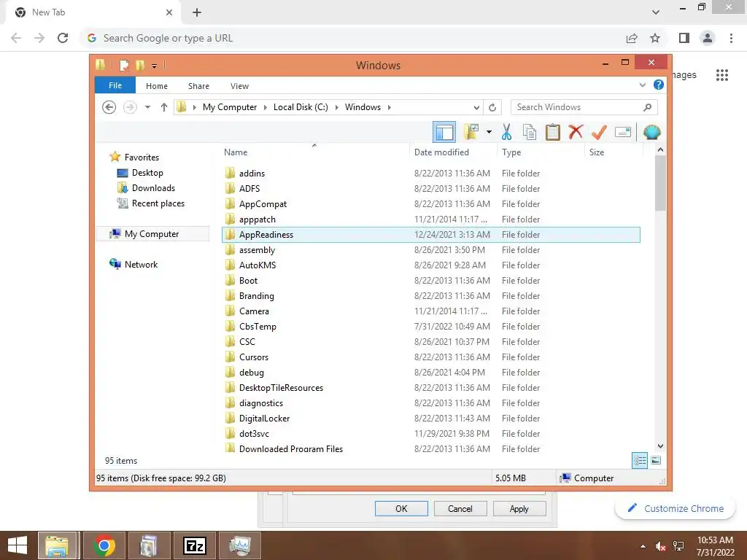Click Cancel in the background dialog

tap(460, 508)
